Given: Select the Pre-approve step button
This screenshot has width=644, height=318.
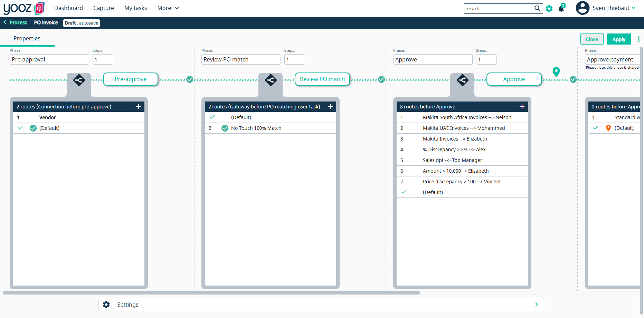Looking at the screenshot, I should coord(131,79).
